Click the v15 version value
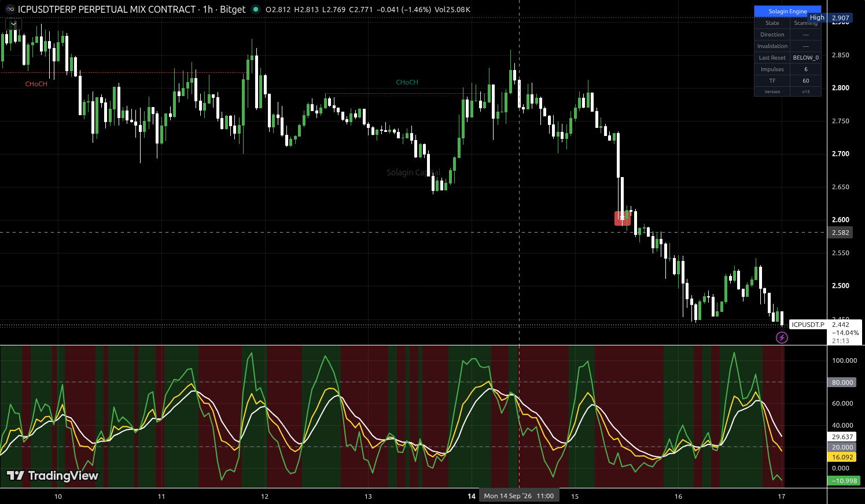Screen dimensions: 865x504 (806, 91)
